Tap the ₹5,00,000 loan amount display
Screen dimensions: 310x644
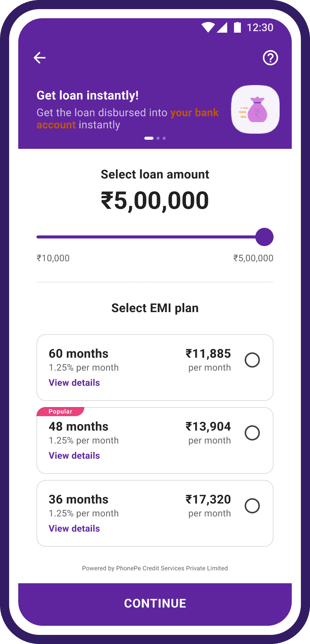[155, 200]
